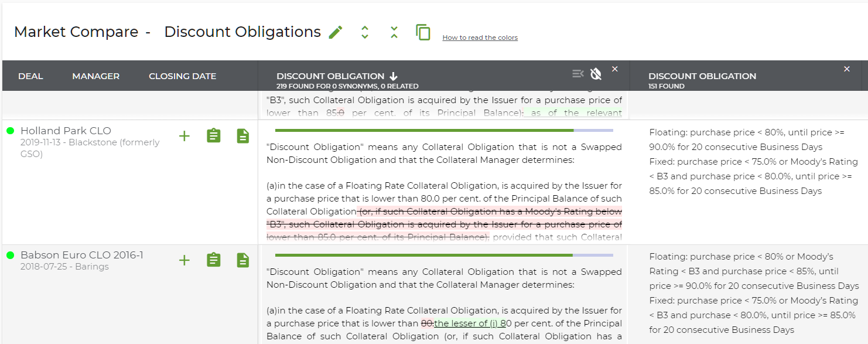Copy comparison using the duplicate pages icon
868x344 pixels.
[x=423, y=32]
